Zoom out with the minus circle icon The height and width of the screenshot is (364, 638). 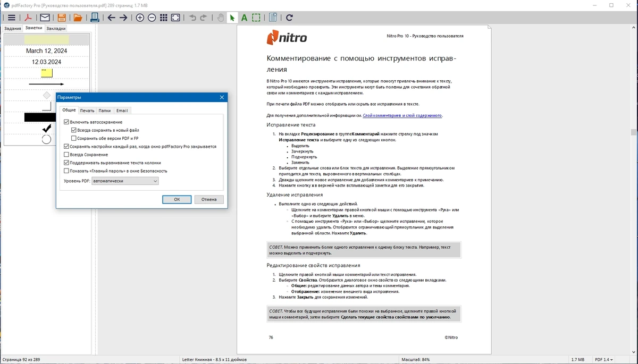pyautogui.click(x=152, y=18)
